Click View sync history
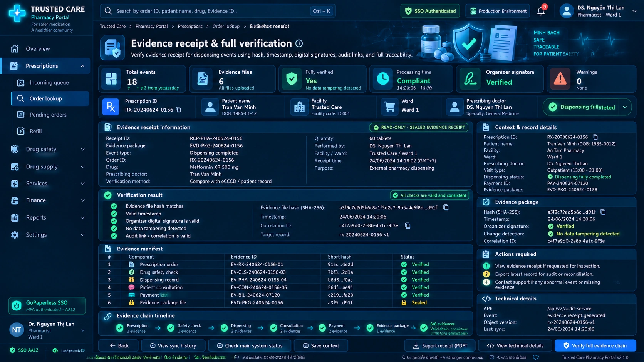Image resolution: width=644 pixels, height=362 pixels. (173, 346)
